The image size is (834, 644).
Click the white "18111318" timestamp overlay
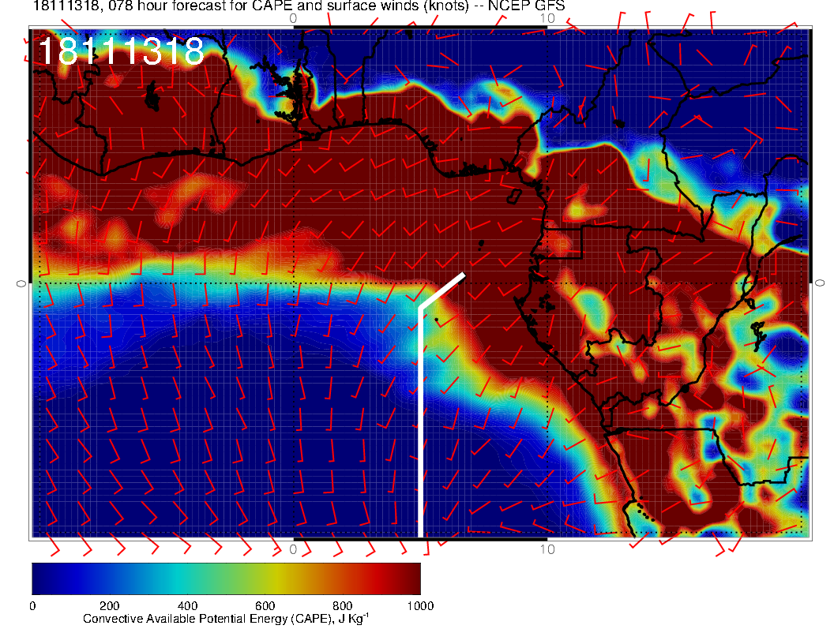[x=121, y=52]
